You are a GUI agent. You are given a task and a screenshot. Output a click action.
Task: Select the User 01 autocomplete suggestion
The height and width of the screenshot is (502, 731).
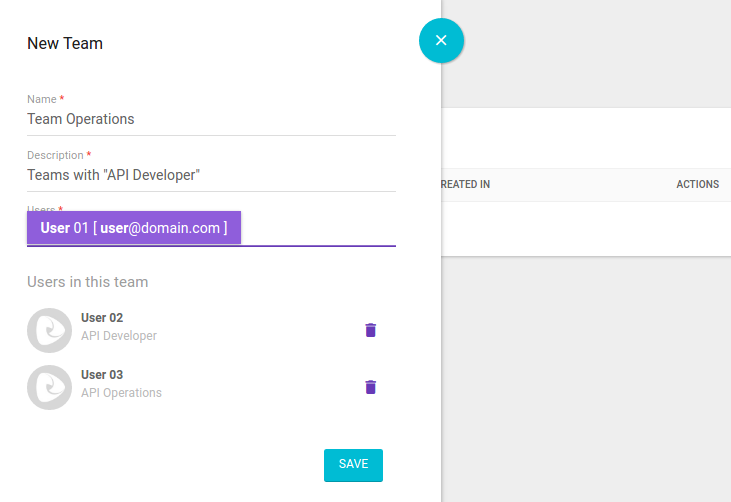click(134, 228)
